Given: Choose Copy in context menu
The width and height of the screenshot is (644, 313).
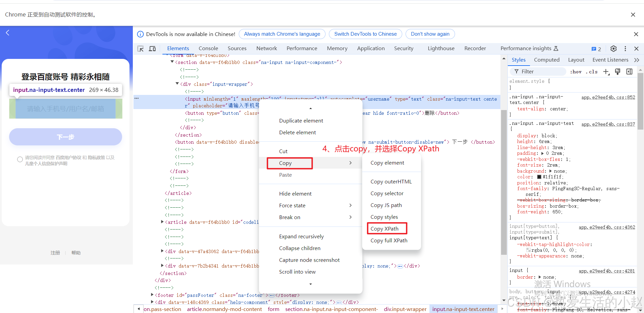Looking at the screenshot, I should coord(311,163).
